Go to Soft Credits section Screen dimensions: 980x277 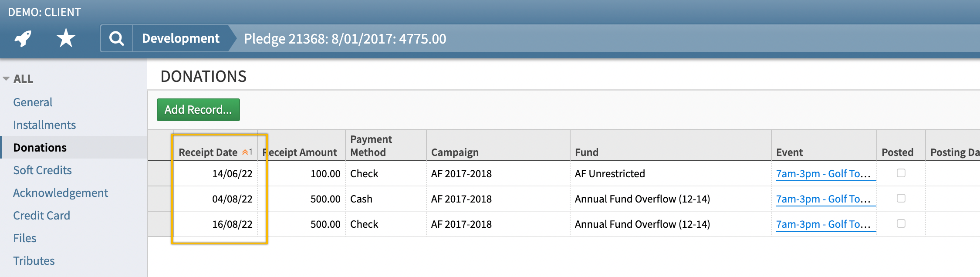(42, 170)
